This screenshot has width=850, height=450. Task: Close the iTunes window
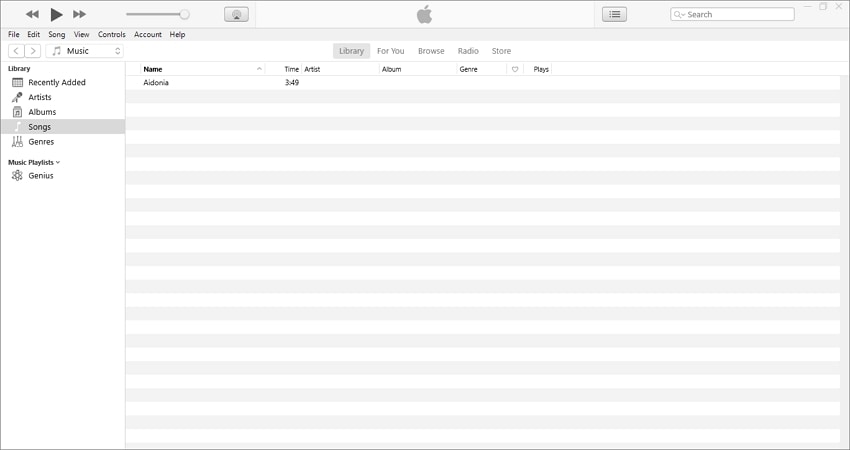[839, 7]
